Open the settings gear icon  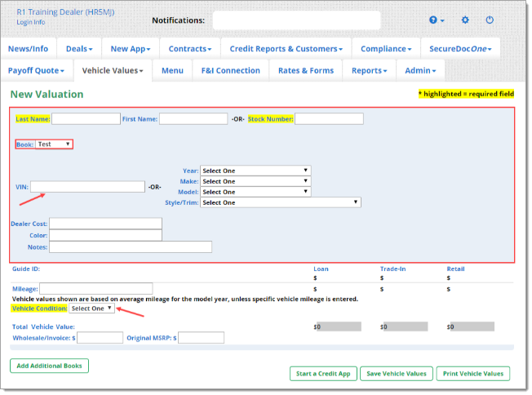[465, 20]
